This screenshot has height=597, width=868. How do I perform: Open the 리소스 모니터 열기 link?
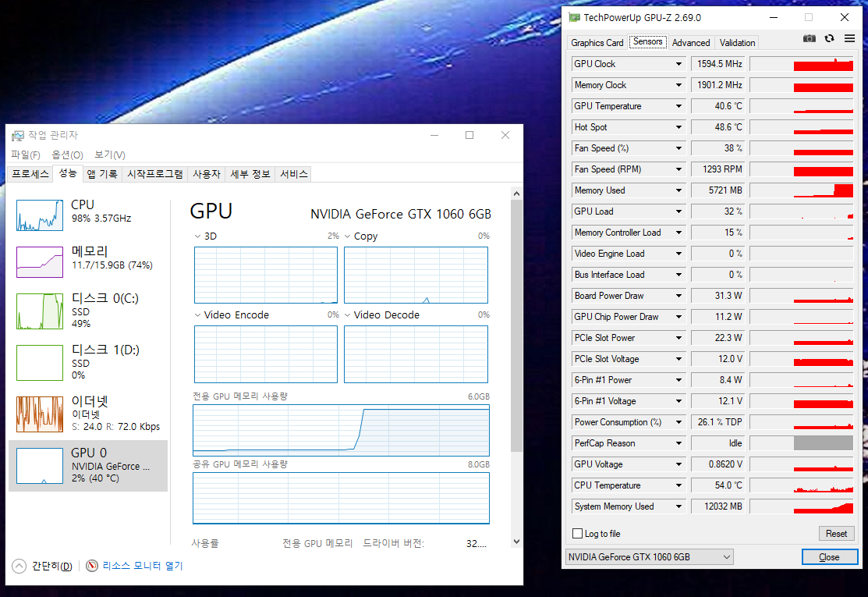tap(142, 566)
